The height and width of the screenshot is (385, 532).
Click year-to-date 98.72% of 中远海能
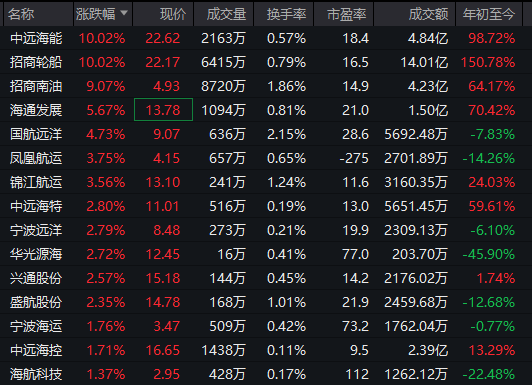click(492, 38)
